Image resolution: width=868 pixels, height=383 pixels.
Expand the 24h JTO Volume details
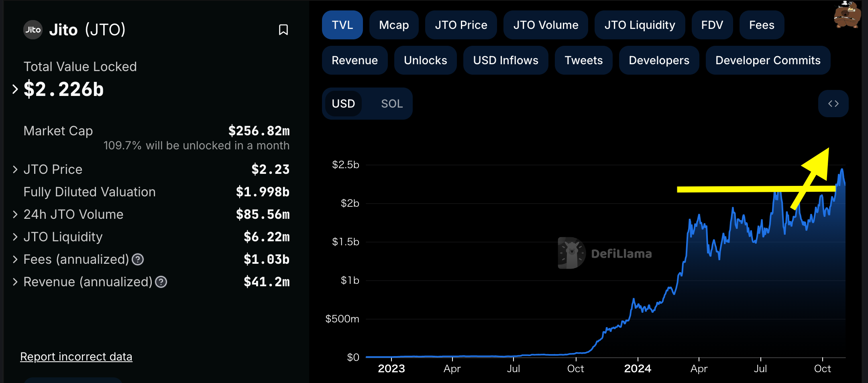pos(15,214)
